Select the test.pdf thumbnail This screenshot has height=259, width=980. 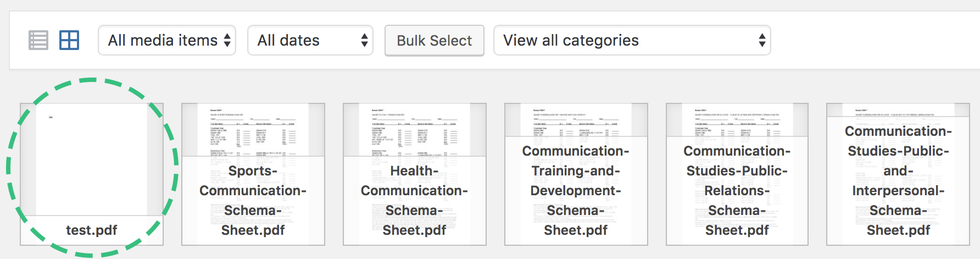tap(92, 174)
